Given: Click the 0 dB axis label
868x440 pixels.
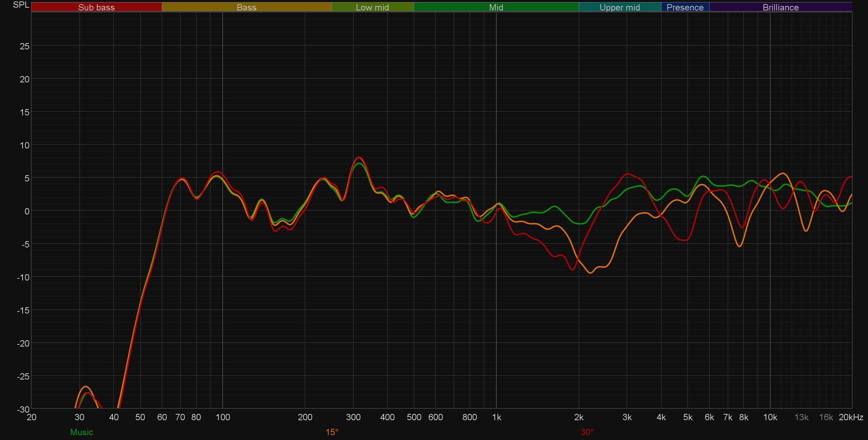Looking at the screenshot, I should click(x=27, y=211).
